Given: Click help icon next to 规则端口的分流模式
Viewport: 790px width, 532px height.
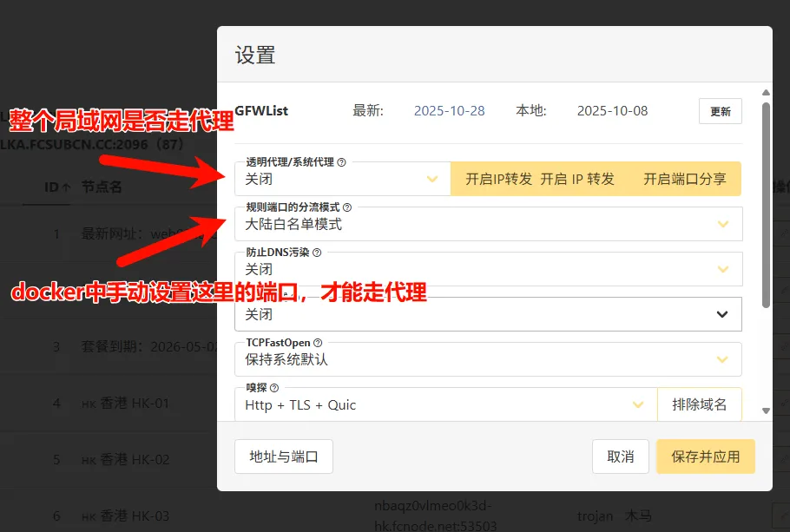Looking at the screenshot, I should [x=347, y=207].
